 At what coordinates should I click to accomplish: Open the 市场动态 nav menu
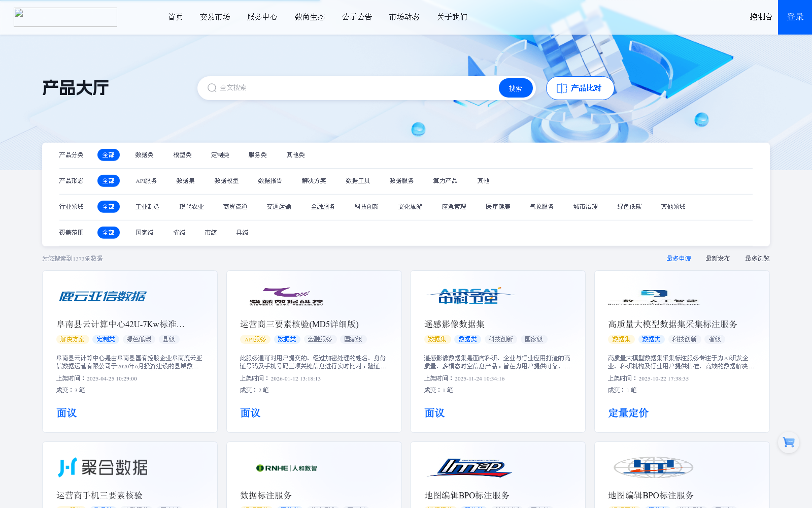404,17
